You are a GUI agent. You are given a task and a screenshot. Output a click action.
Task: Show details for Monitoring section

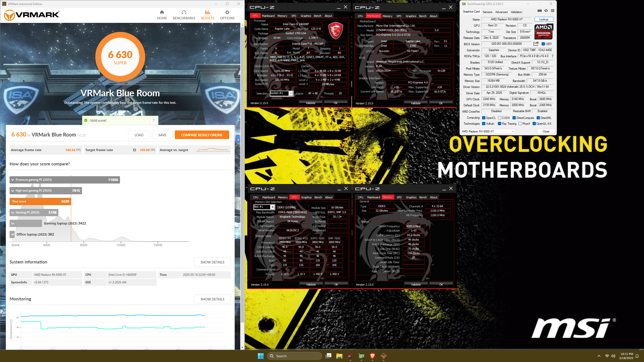click(x=212, y=299)
